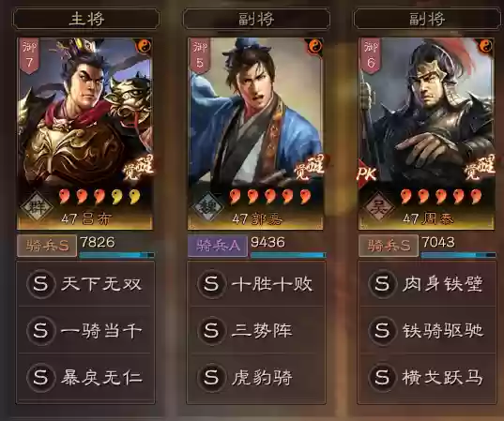Click the troop strength bar showing 9436
504x421 pixels.
(288, 255)
